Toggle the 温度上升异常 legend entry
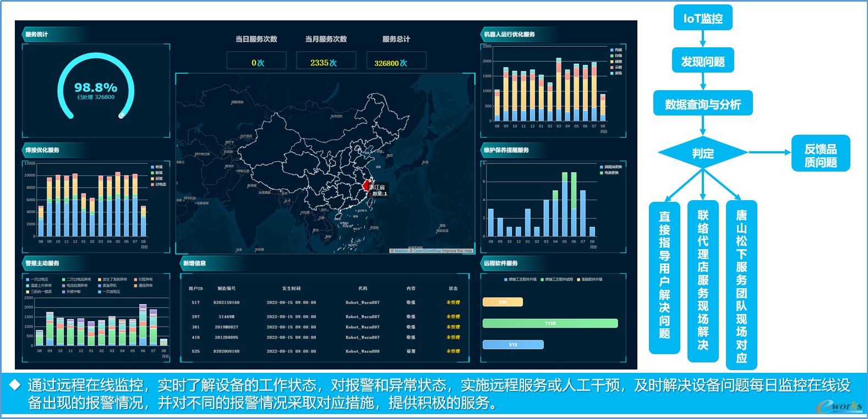 (39, 285)
